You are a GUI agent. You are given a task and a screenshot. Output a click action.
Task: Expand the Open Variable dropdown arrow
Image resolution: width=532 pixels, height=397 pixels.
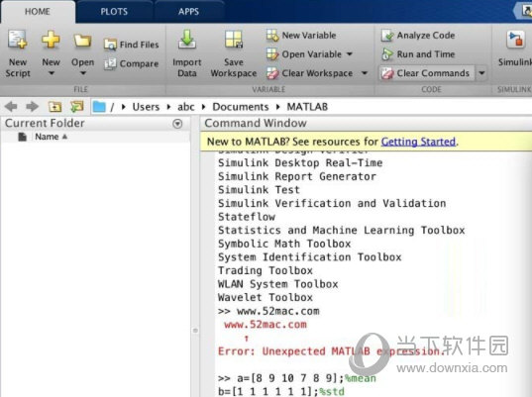click(350, 53)
